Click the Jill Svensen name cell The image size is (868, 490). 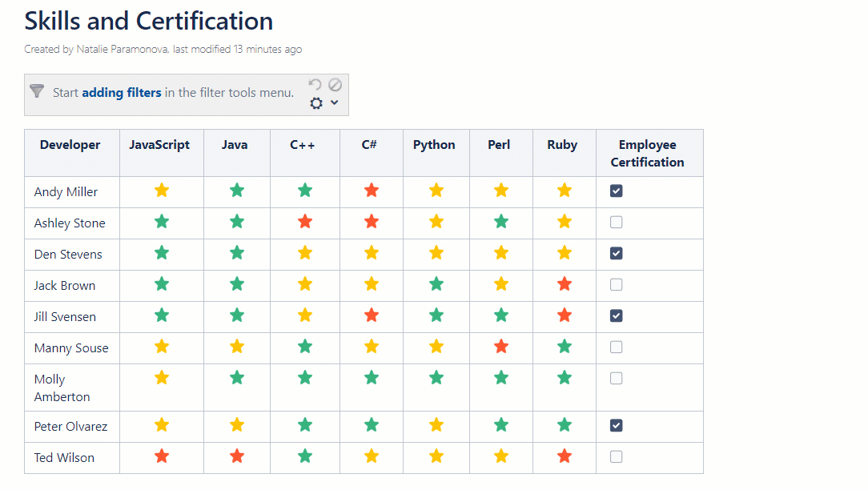(65, 317)
